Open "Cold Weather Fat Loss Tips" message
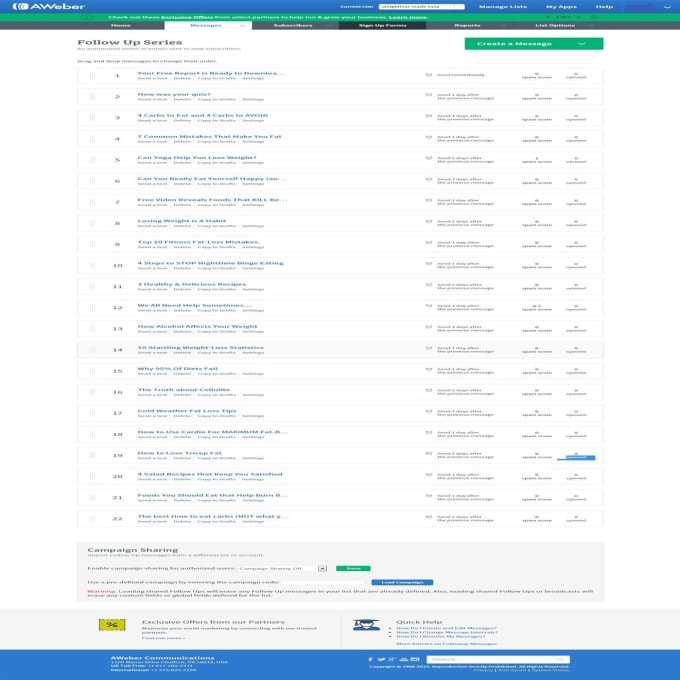The height and width of the screenshot is (680, 680). pos(187,411)
